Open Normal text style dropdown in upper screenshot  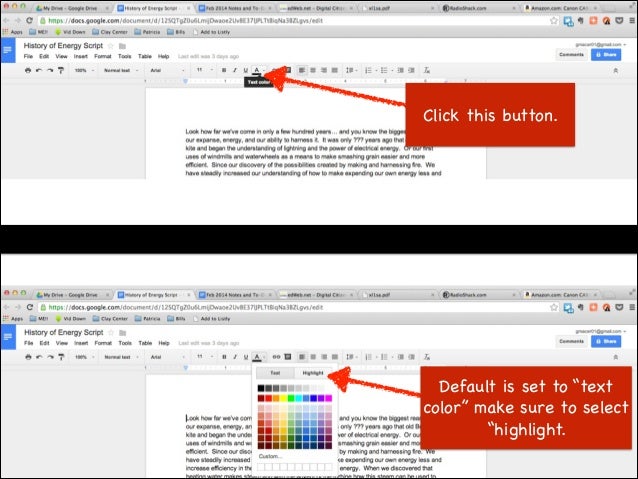(x=121, y=70)
